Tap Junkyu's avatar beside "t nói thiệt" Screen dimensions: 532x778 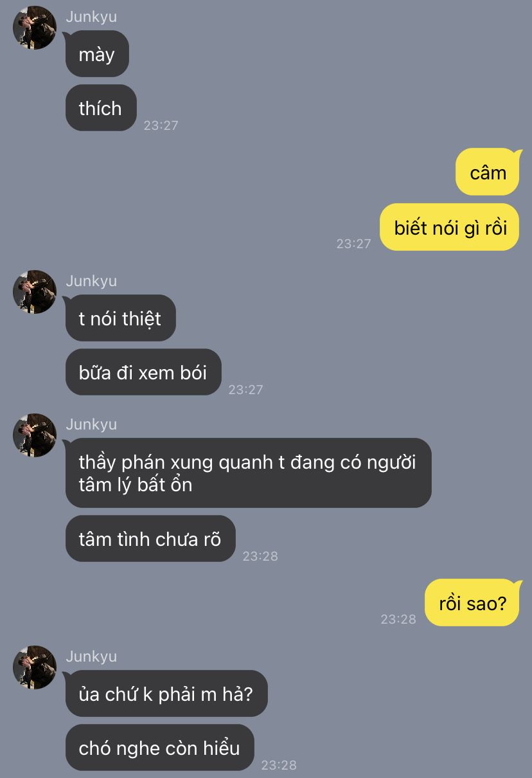[35, 292]
